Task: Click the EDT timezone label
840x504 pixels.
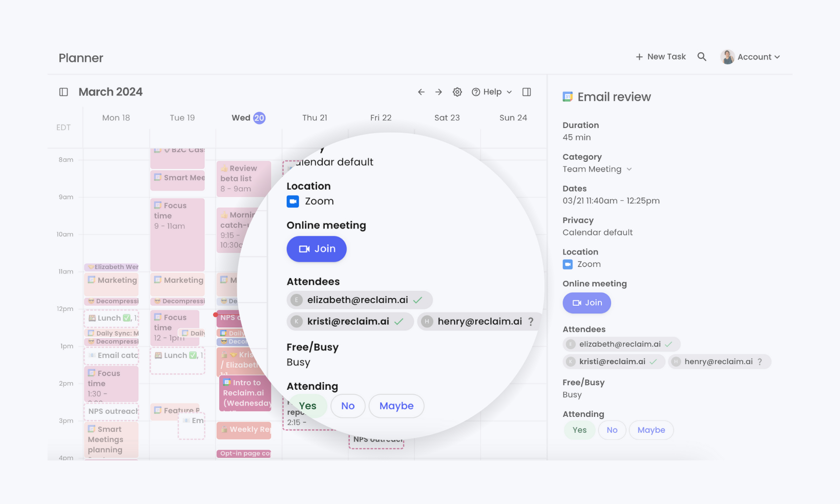Action: coord(64,128)
